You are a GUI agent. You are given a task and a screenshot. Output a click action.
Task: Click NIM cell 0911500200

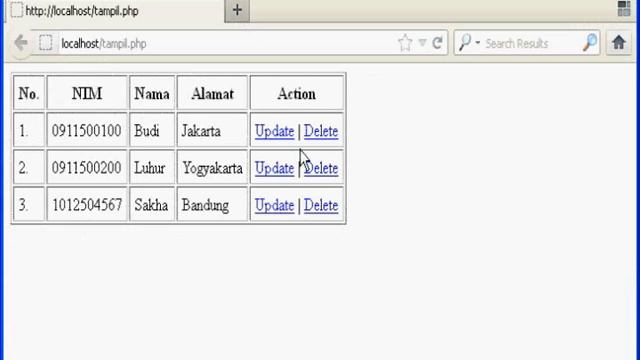pyautogui.click(x=87, y=168)
